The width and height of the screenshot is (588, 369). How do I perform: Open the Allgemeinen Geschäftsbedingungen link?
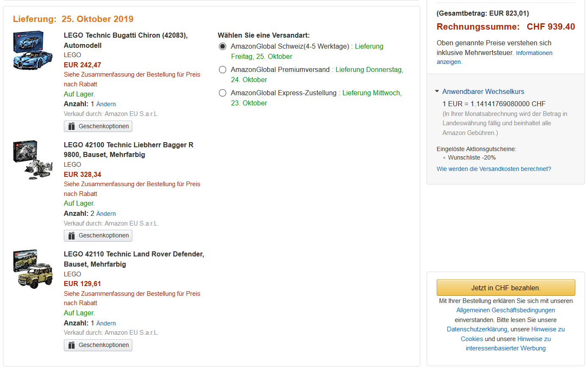pyautogui.click(x=506, y=310)
